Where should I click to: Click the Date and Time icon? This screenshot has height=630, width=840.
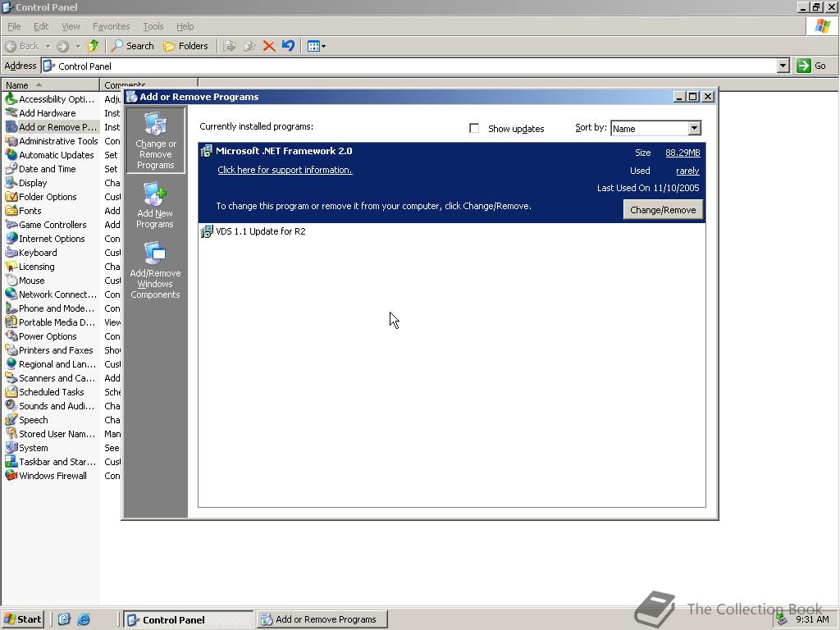pos(11,168)
